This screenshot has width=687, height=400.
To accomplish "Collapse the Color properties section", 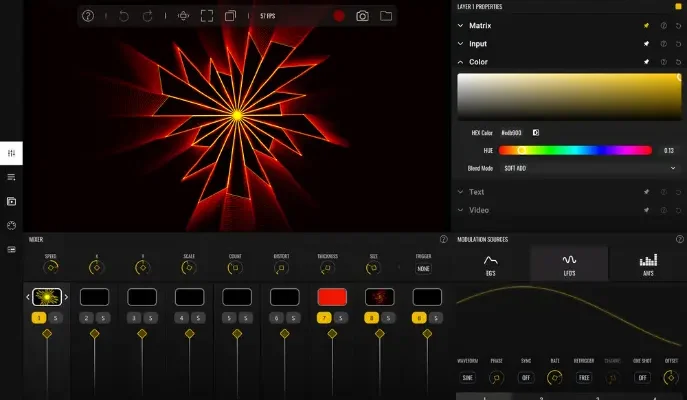I will (x=478, y=62).
